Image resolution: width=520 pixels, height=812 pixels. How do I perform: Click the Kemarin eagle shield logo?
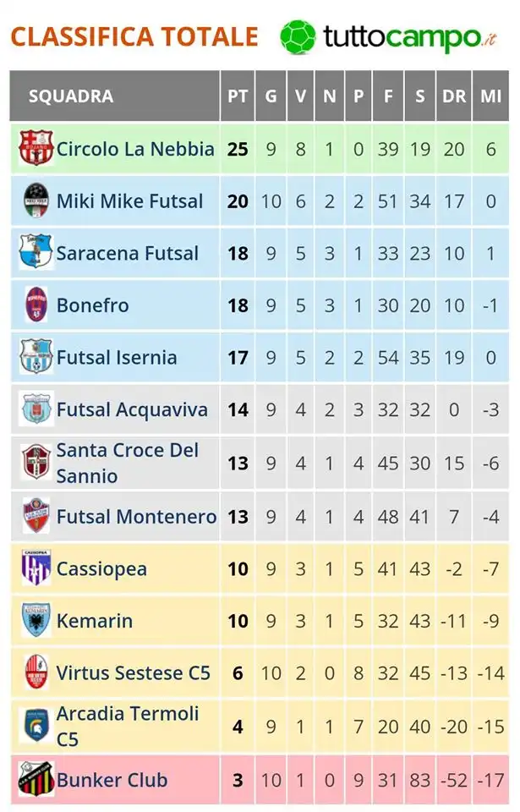click(36, 620)
